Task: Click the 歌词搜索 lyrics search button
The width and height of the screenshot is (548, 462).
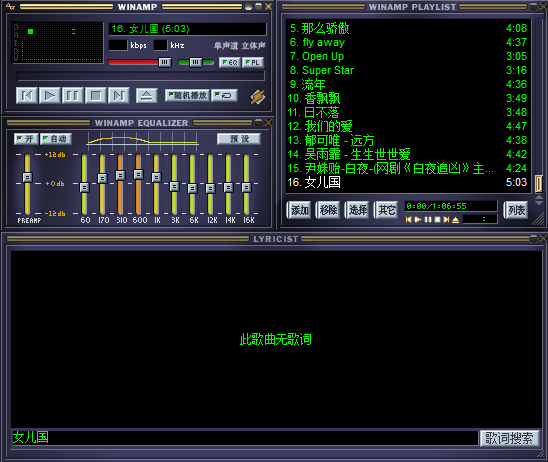Action: (x=509, y=438)
